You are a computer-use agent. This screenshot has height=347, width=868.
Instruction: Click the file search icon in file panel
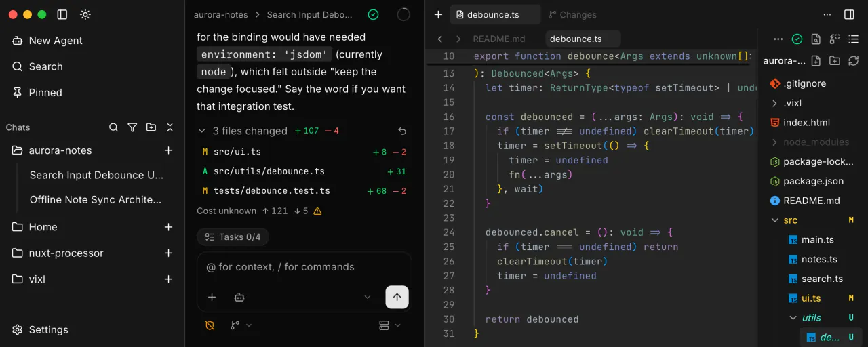click(816, 39)
